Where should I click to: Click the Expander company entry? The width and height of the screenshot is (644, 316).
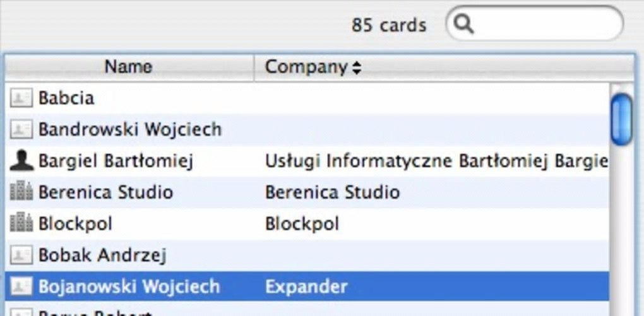(306, 286)
